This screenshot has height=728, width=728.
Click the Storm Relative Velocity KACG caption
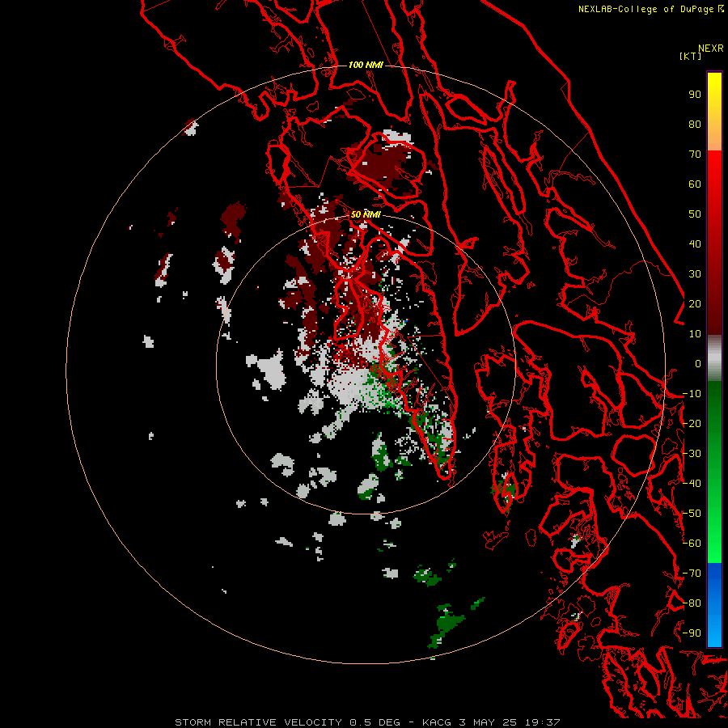coord(367,722)
